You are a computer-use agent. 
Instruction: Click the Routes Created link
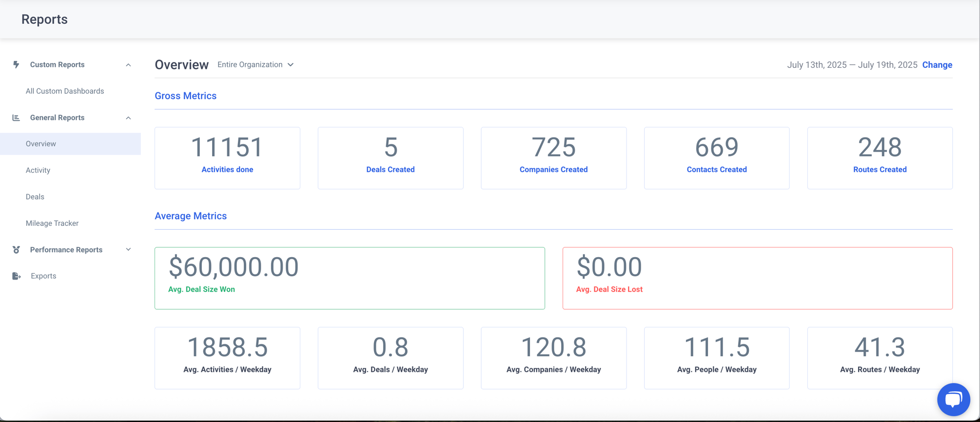click(x=880, y=169)
